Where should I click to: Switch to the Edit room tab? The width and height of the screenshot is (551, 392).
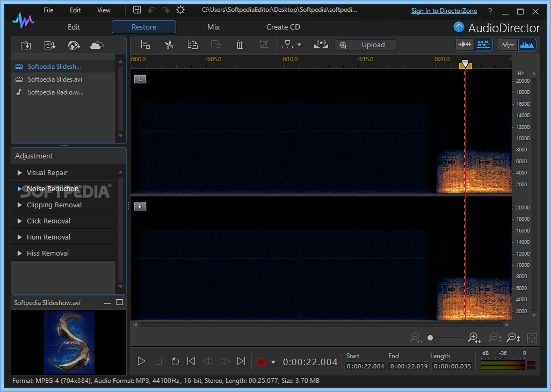point(74,27)
